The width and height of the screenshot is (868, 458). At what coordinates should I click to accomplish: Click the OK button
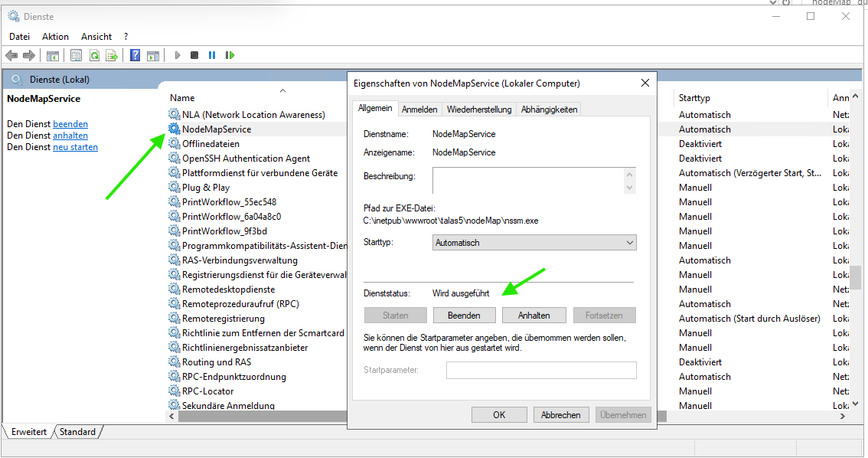point(499,414)
